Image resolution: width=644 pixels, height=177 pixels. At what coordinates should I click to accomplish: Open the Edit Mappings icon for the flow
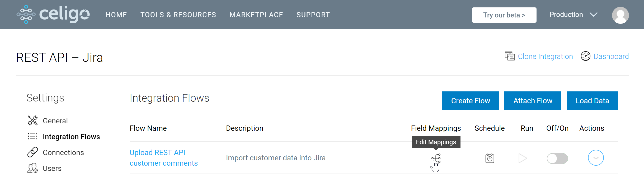436,159
